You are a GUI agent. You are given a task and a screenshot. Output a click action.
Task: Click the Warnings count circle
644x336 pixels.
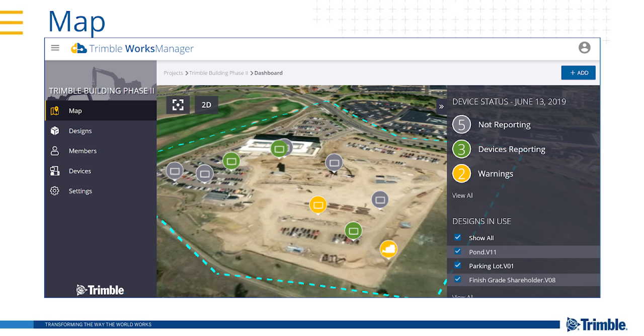click(461, 173)
